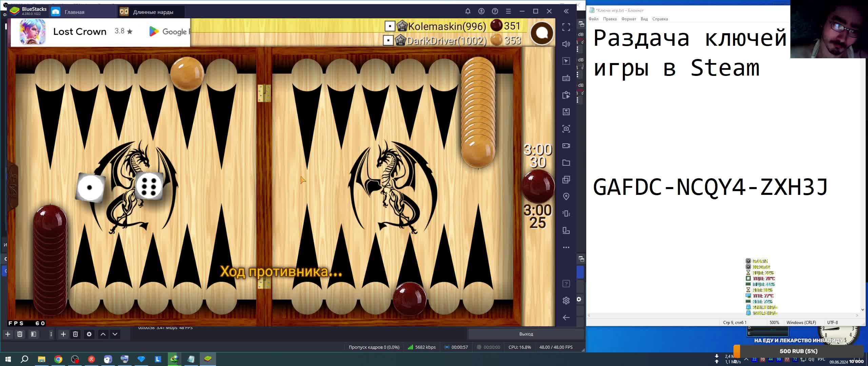This screenshot has width=868, height=366.
Task: Click the set location pin icon
Action: click(566, 197)
